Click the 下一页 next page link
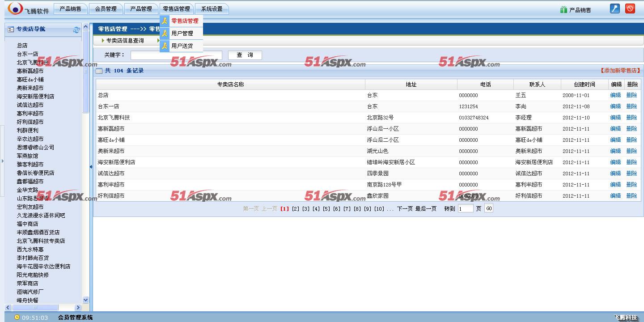 coord(405,209)
